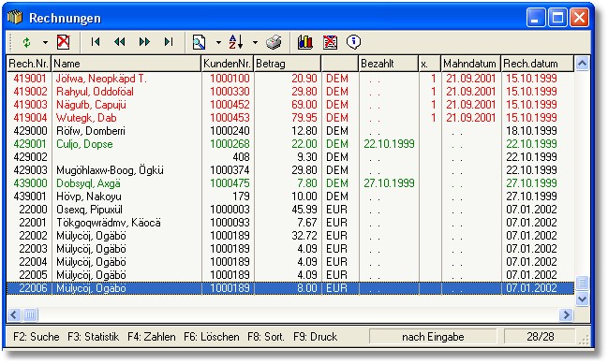Screen dimensions: 608x364
Task: Click the Bezahlt column header
Action: pos(389,64)
